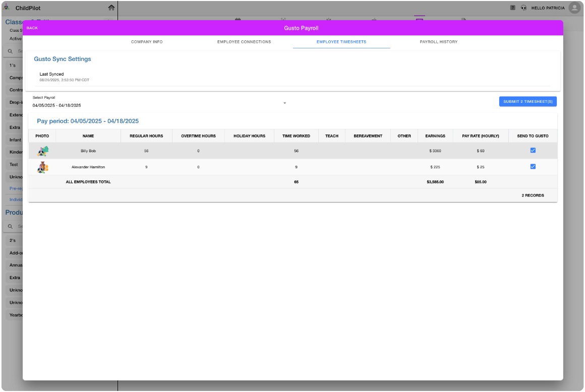Select the Employee Timesheets tab

pyautogui.click(x=341, y=42)
